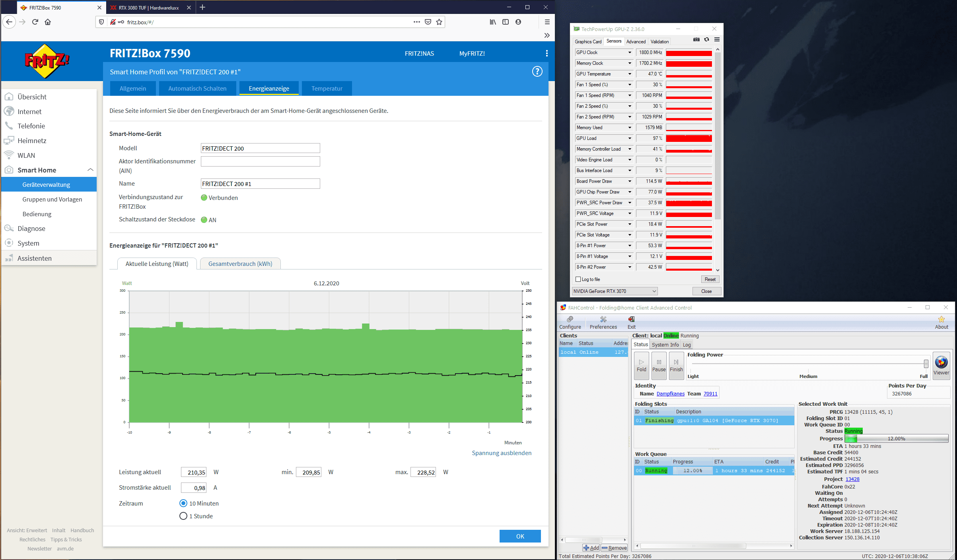Show tracking protection shield icon info

101,22
